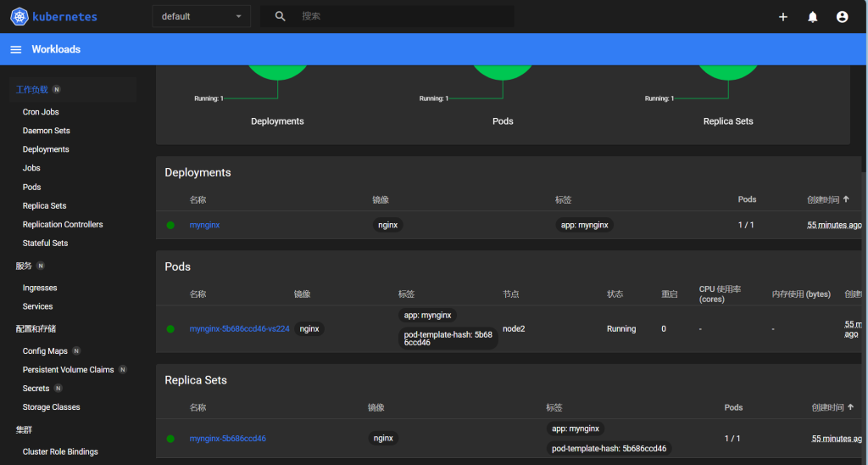868x465 pixels.
Task: Open the mynginx deployment link
Action: [x=204, y=225]
